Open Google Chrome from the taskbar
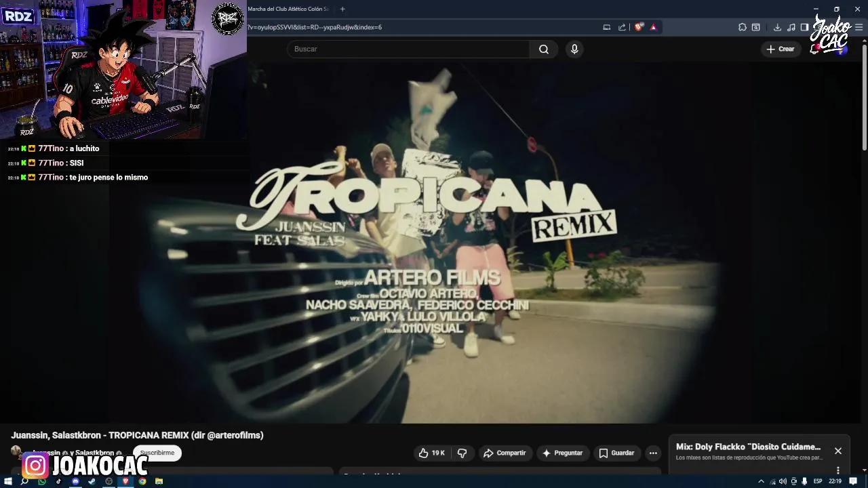This screenshot has width=868, height=488. tap(142, 481)
